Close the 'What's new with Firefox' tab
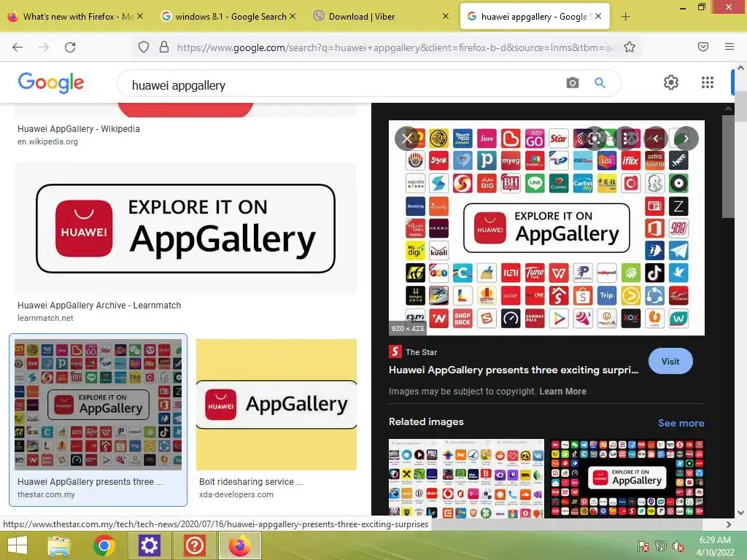Image resolution: width=747 pixels, height=560 pixels. [x=140, y=16]
